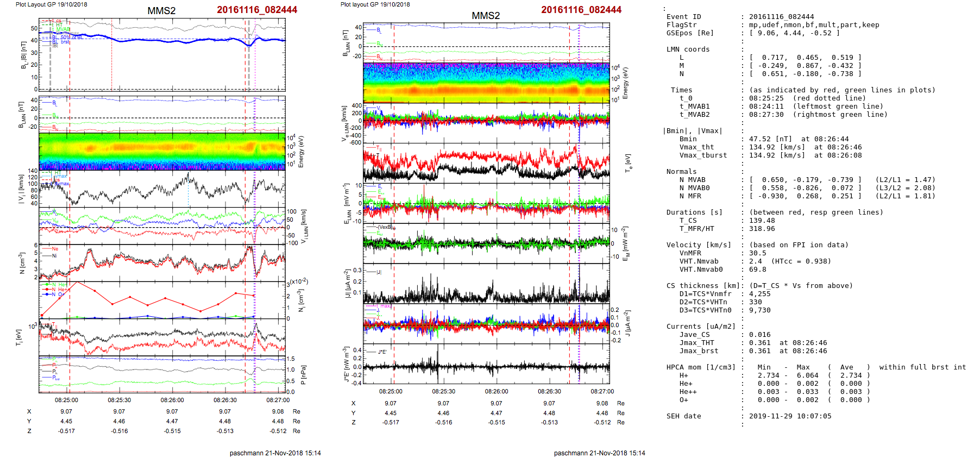Click the |J| current density panel
This screenshot has height=457, width=980.
click(x=486, y=284)
